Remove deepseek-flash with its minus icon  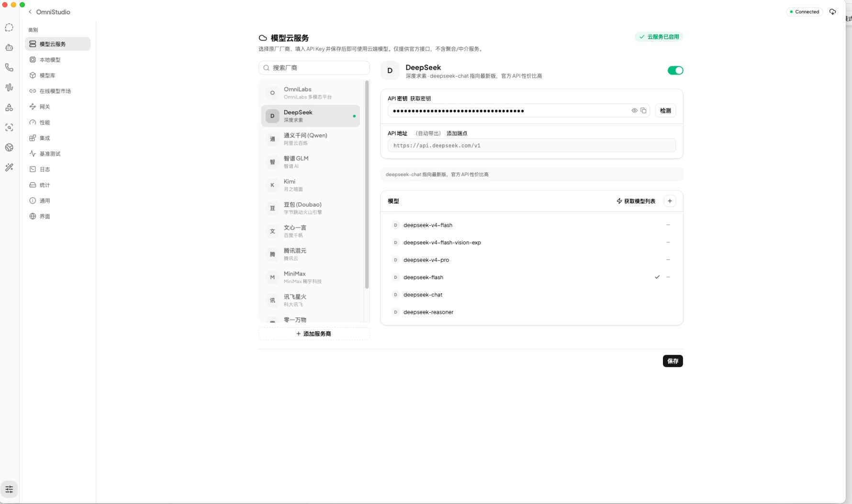pos(668,277)
